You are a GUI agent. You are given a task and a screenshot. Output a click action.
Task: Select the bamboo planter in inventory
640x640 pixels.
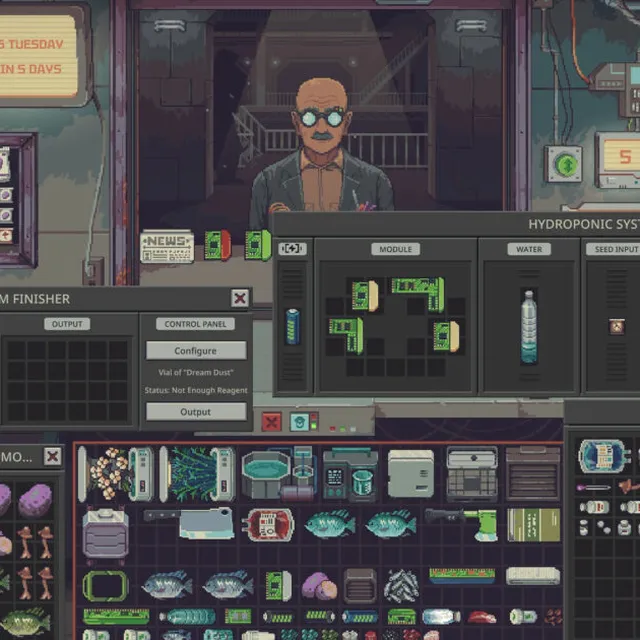click(x=198, y=474)
